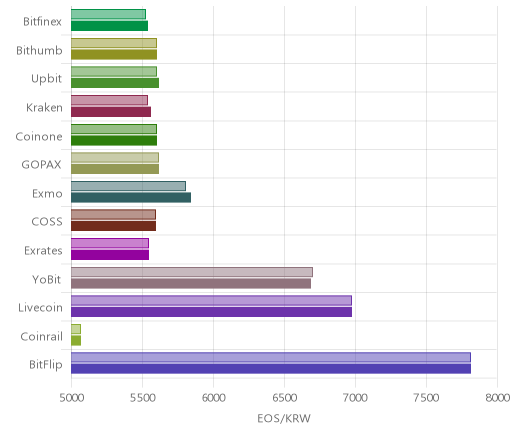
Task: Select the dark purple Livecoin bar
Action: click(x=211, y=312)
